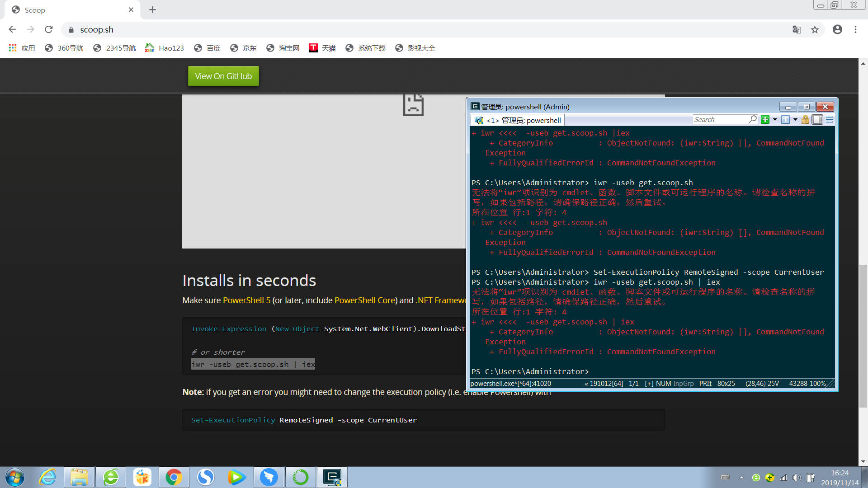Open the system volume speaker icon

tap(797, 478)
